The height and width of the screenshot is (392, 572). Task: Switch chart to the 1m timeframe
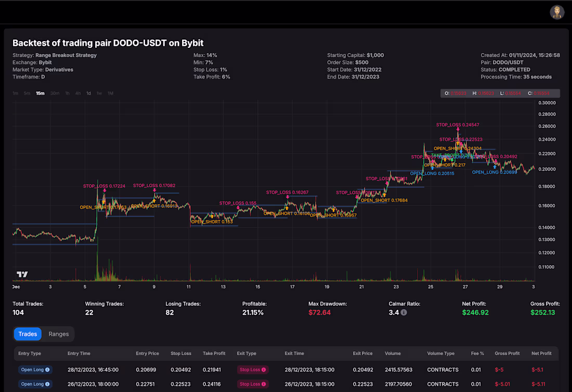(15, 93)
